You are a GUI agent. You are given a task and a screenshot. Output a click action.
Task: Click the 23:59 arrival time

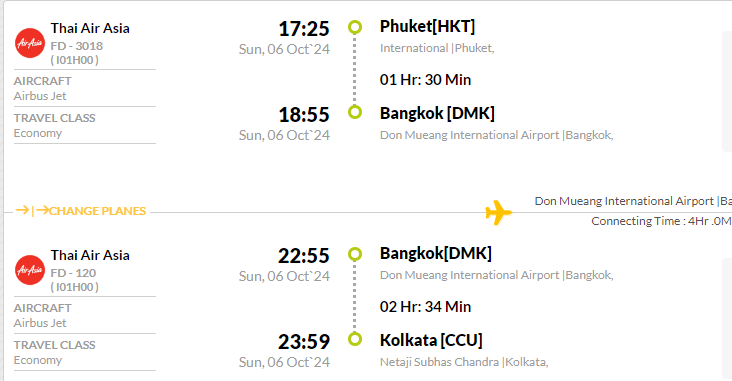click(x=304, y=342)
